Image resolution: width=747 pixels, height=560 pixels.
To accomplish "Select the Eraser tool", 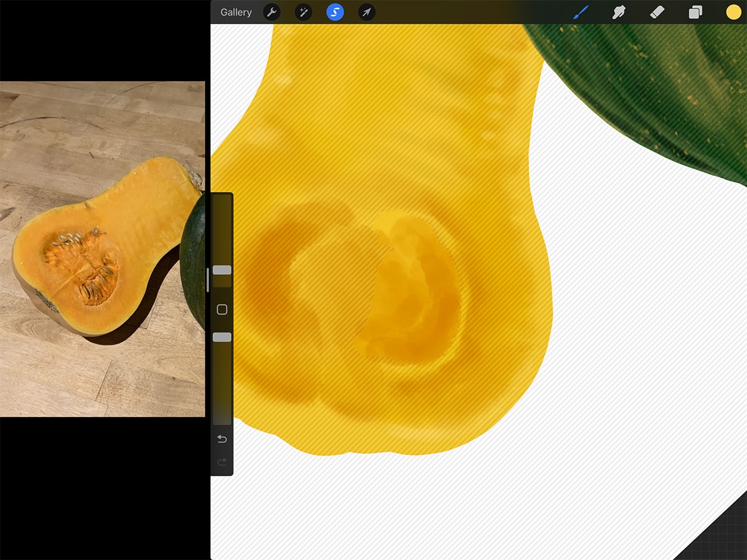I will point(656,12).
